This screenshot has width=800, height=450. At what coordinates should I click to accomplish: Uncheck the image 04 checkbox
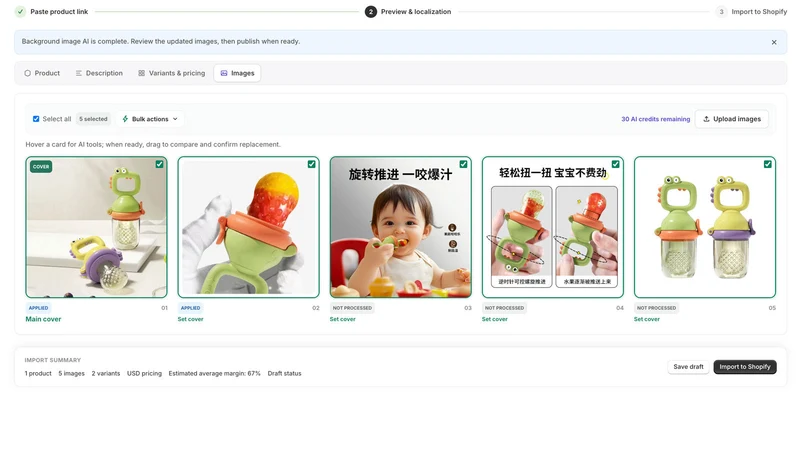(616, 164)
